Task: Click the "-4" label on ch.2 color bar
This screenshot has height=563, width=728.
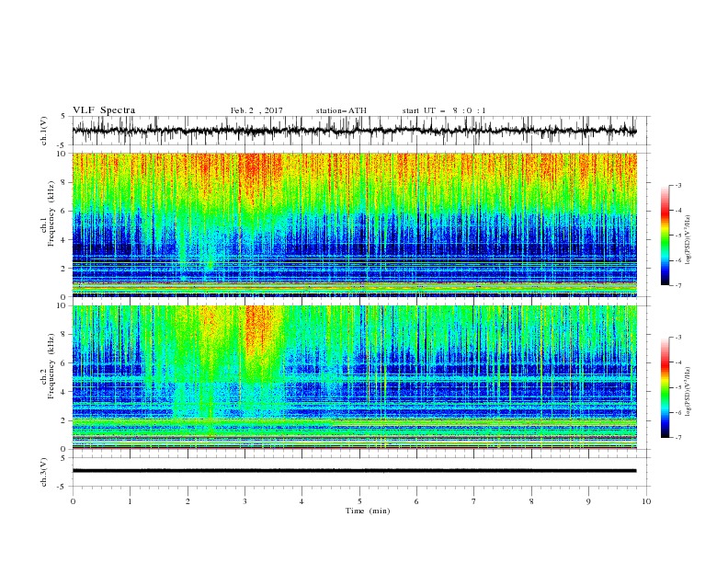Action: coord(677,362)
